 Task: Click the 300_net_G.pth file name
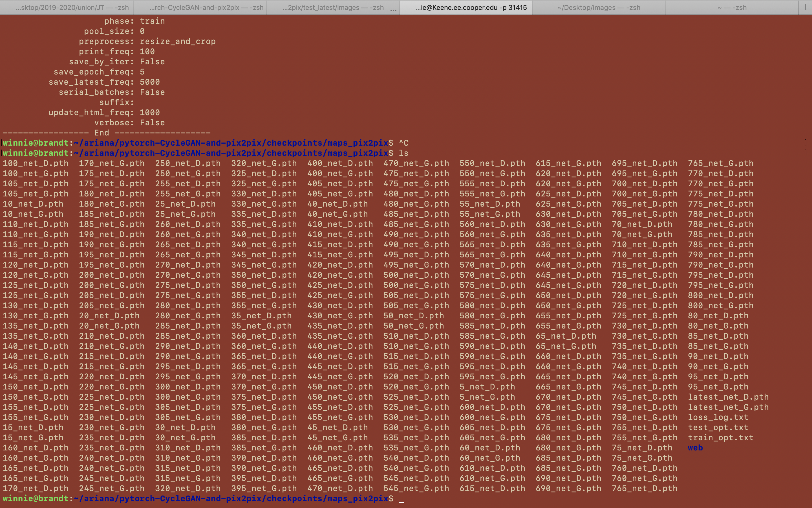tap(188, 397)
